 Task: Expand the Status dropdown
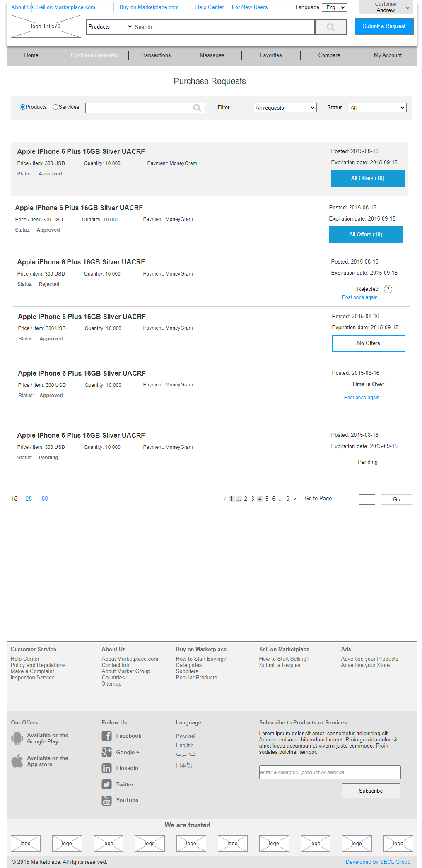[x=377, y=108]
